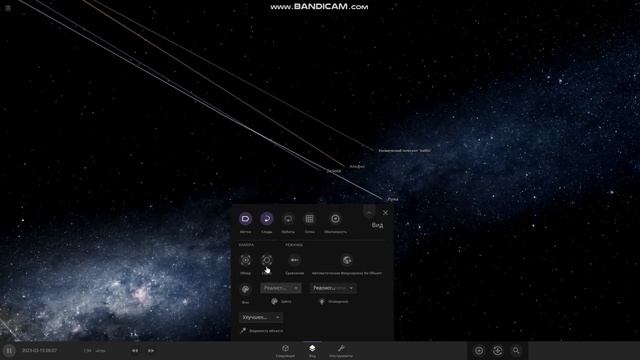Open the main hamburger menu
This screenshot has height=360, width=640.
click(x=8, y=8)
